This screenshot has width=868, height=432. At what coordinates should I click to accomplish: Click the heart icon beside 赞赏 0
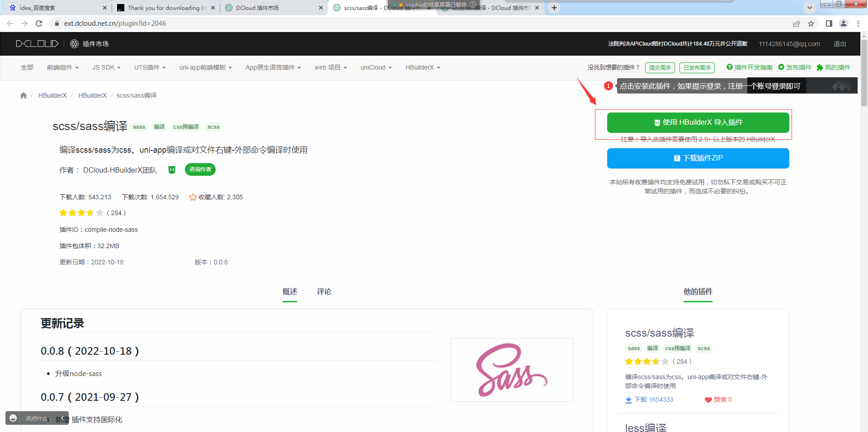pos(708,400)
